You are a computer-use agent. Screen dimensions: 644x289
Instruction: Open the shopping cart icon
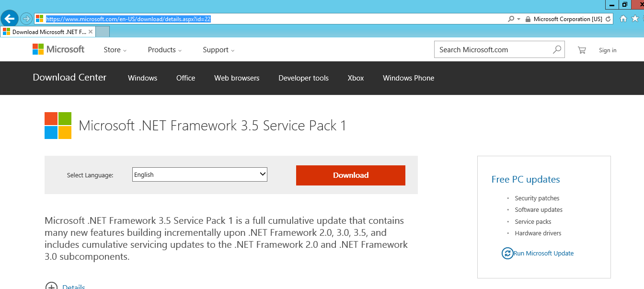click(x=582, y=50)
